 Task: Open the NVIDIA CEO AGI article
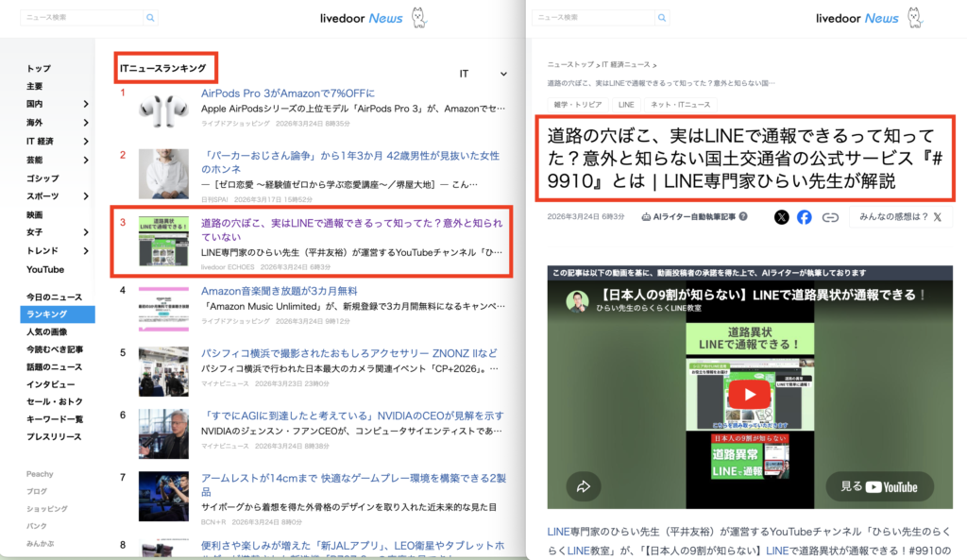pyautogui.click(x=352, y=416)
